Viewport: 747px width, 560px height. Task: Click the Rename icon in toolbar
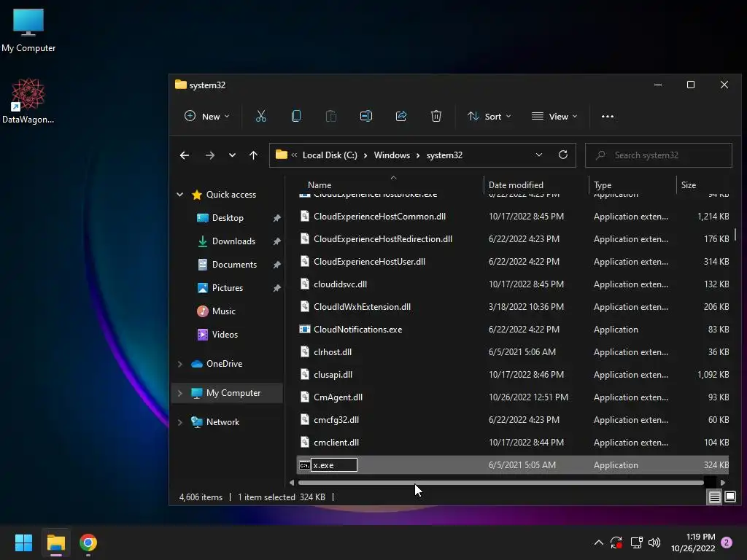(x=366, y=116)
